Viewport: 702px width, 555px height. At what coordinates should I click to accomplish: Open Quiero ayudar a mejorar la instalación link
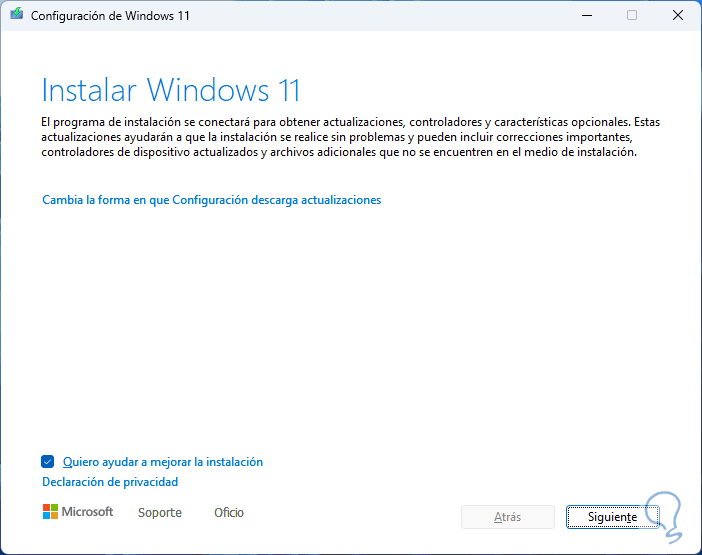point(163,462)
